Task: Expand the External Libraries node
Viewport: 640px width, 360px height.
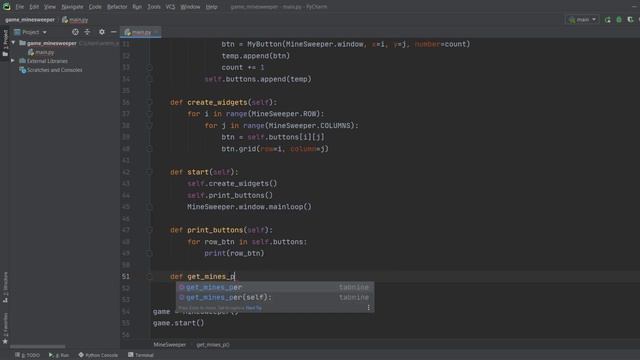Action: pos(13,61)
